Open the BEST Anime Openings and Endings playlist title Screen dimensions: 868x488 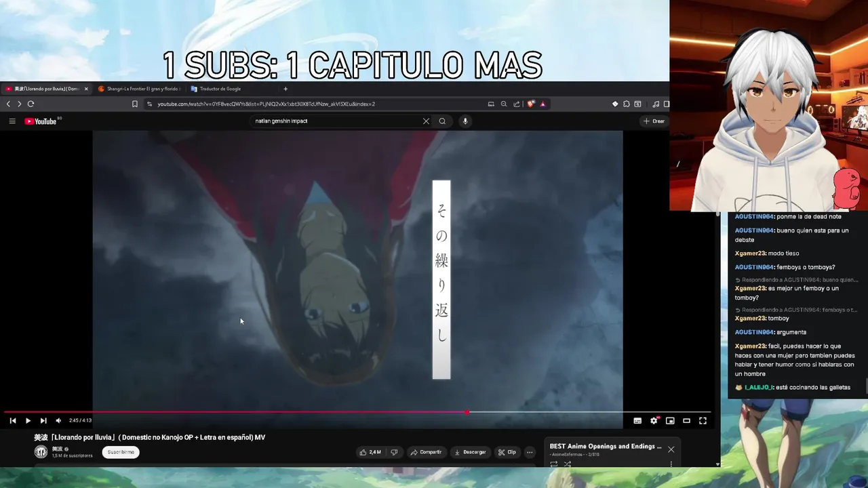pos(606,447)
